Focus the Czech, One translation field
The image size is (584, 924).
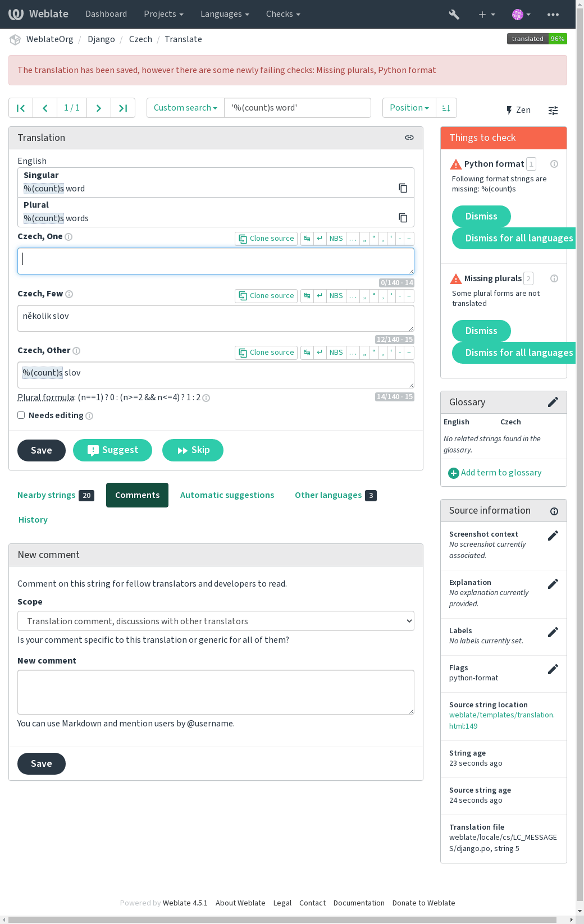tap(216, 261)
